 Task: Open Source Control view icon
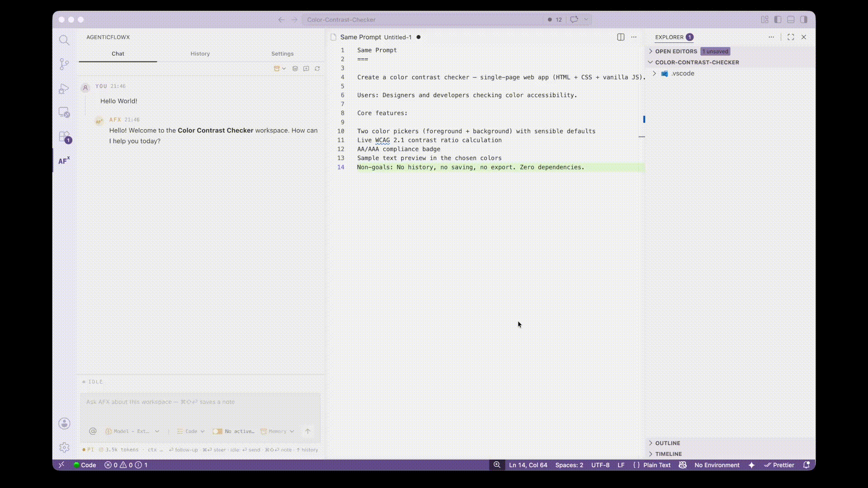coord(64,64)
